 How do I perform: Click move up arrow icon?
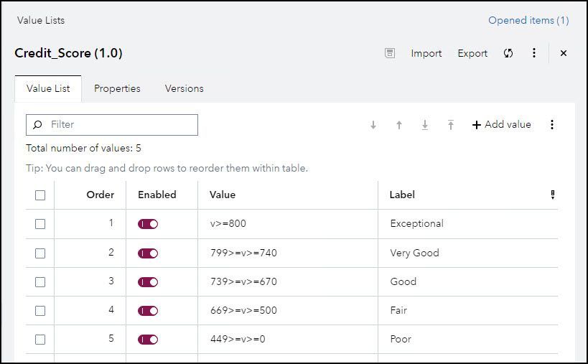(x=399, y=125)
